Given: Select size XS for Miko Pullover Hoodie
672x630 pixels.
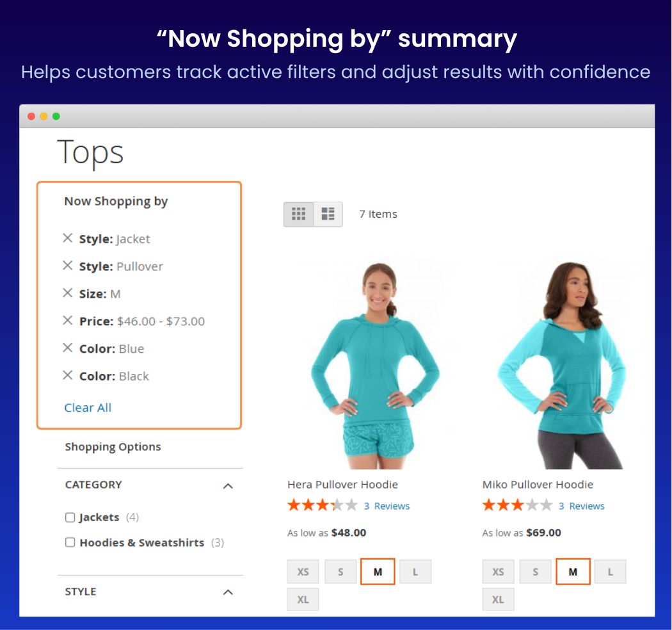Looking at the screenshot, I should (x=498, y=572).
